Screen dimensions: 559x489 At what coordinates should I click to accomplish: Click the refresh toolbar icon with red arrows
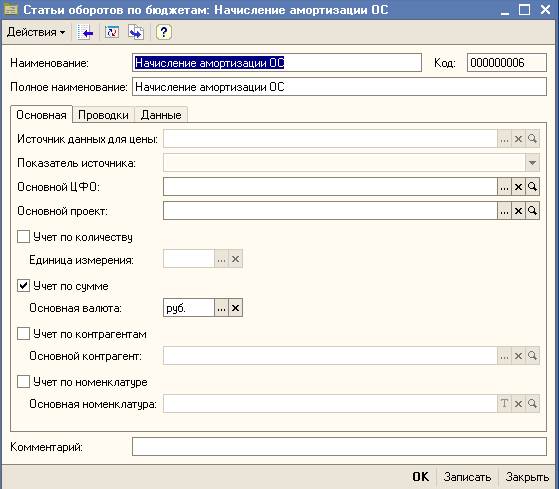coord(112,32)
